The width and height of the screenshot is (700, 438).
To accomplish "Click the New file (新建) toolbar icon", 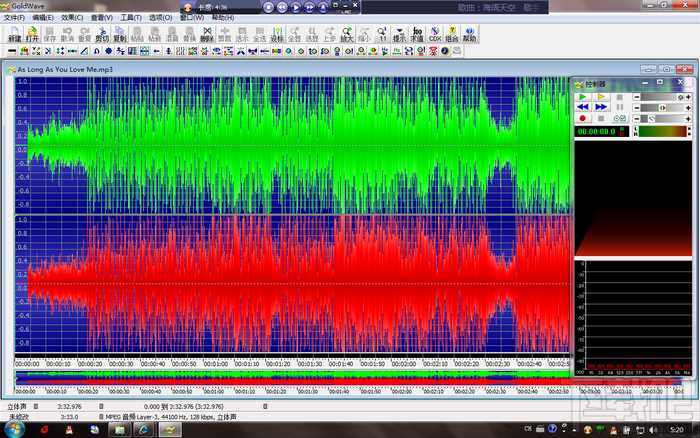I will (14, 34).
